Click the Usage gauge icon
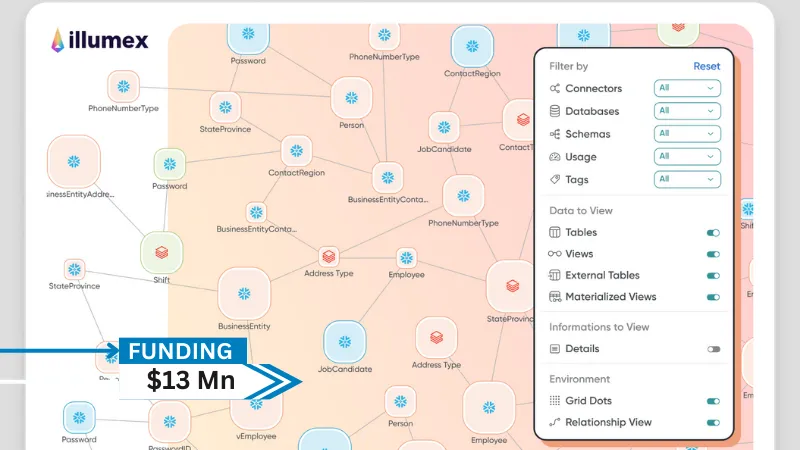 tap(555, 157)
